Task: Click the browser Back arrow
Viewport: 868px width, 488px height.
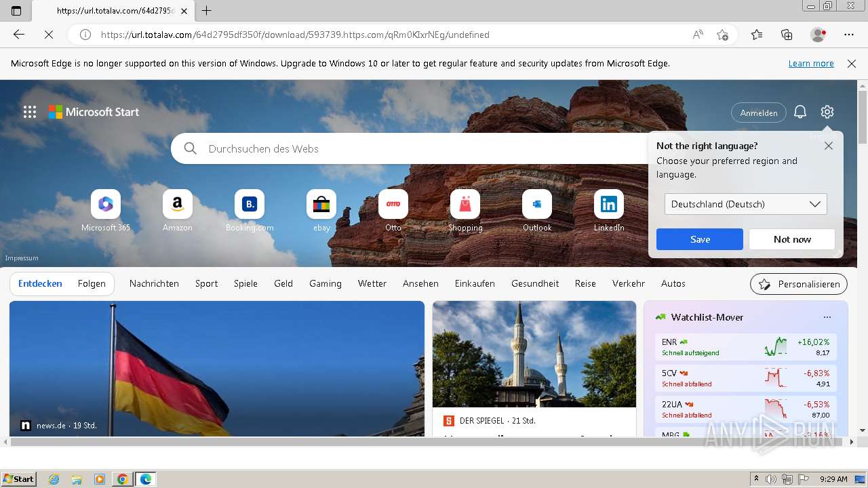Action: pyautogui.click(x=19, y=35)
